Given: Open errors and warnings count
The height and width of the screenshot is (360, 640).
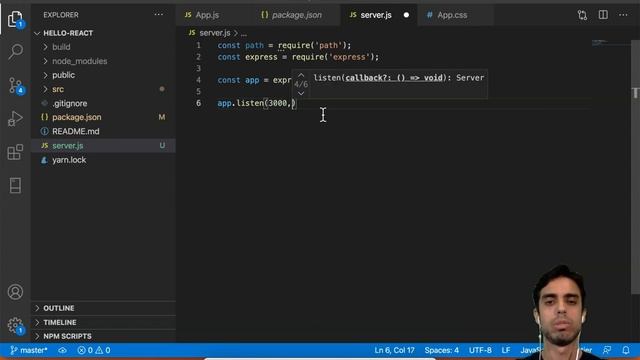Looking at the screenshot, I should [93, 350].
